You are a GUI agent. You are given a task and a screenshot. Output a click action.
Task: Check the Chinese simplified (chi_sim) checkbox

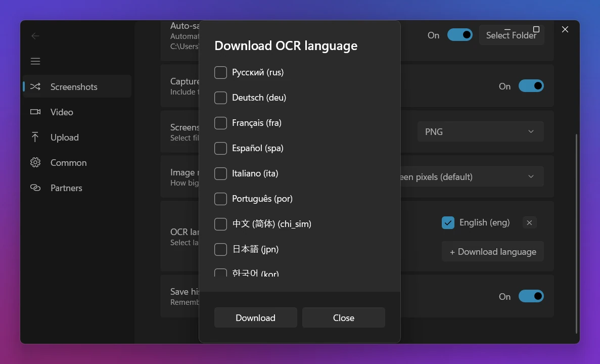(x=220, y=224)
